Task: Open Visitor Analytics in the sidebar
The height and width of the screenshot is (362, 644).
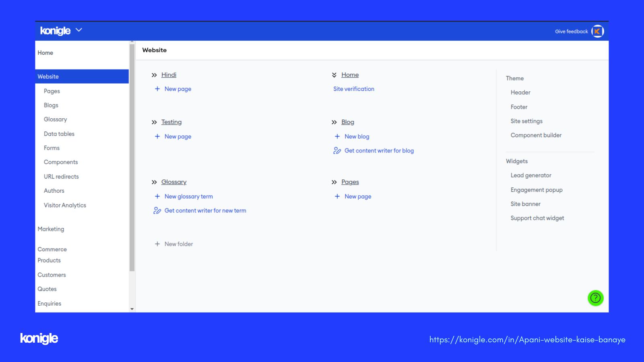Action: pyautogui.click(x=65, y=205)
